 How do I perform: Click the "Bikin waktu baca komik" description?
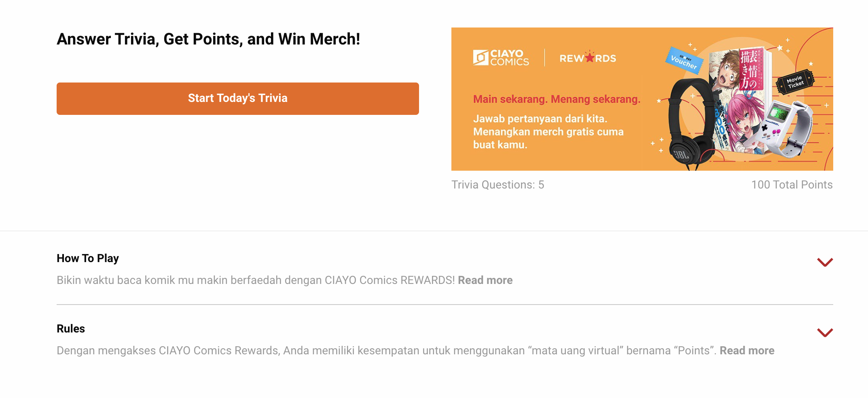pos(256,280)
